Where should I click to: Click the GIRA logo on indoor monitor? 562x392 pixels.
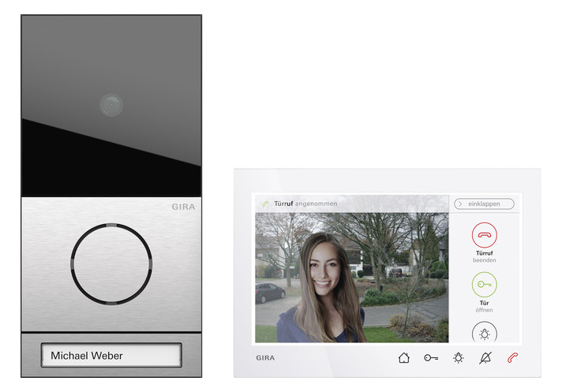(267, 358)
